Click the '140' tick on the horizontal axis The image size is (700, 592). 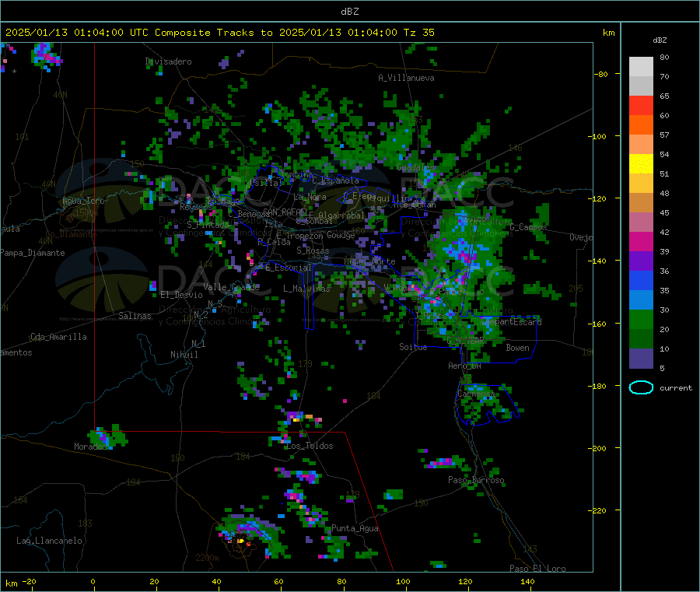(x=527, y=581)
